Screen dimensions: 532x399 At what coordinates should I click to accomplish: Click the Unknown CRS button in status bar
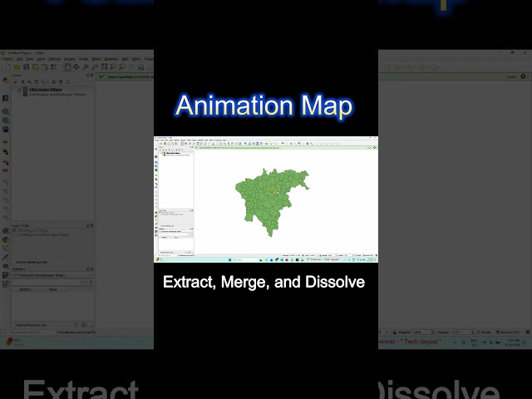[x=508, y=332]
